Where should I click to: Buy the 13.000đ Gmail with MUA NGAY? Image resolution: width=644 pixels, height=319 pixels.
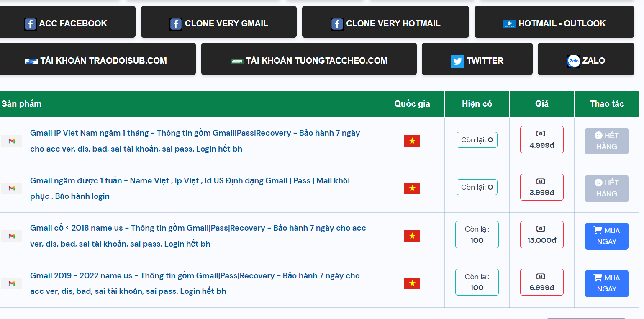[x=607, y=236]
